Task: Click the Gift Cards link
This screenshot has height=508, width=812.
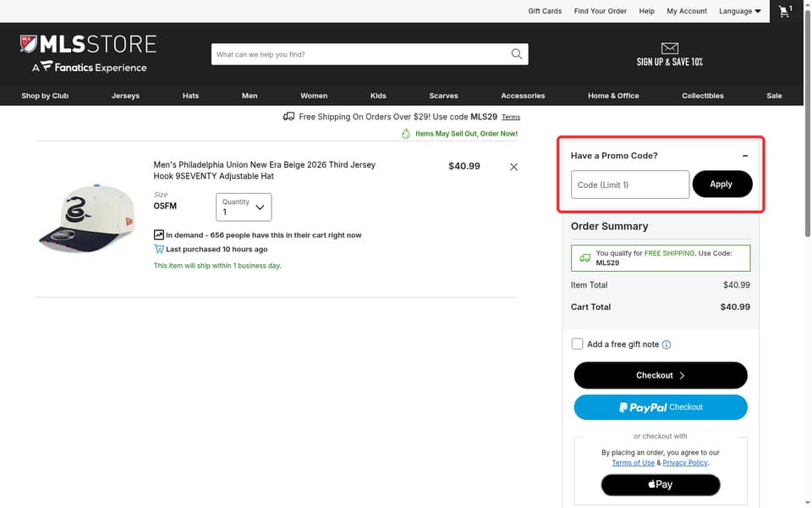Action: 545,11
